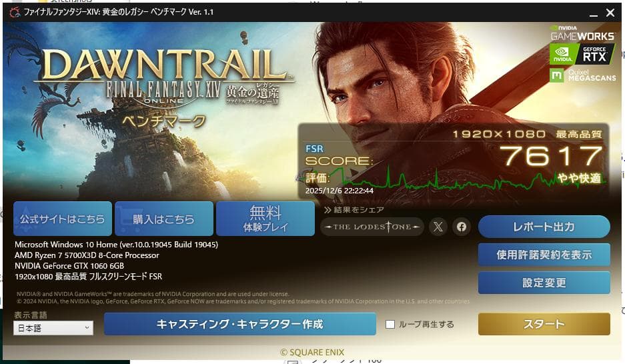Show 使用許諾契約を表示 license agreement
The image size is (625, 364).
pyautogui.click(x=544, y=255)
